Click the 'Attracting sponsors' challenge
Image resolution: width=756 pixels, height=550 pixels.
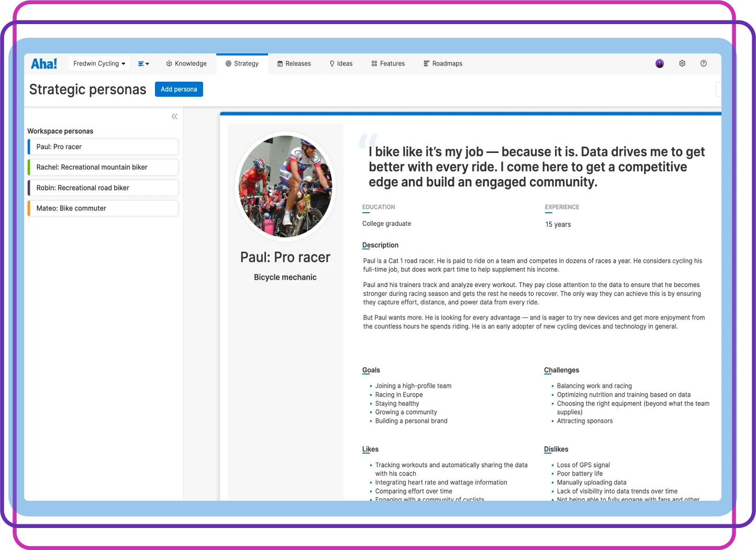tap(585, 421)
